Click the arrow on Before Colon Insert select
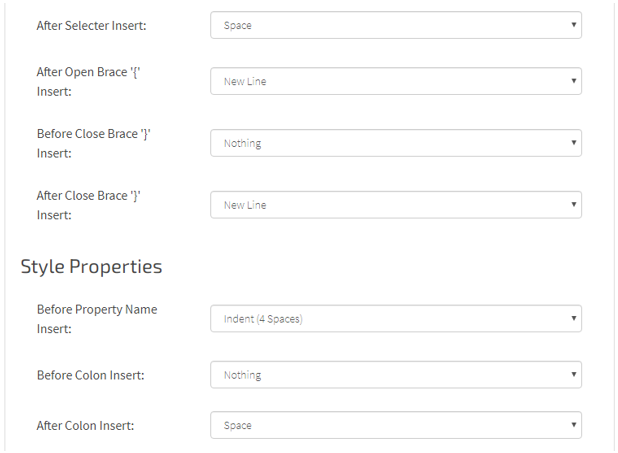Screen dimensions: 618x453 point(574,375)
